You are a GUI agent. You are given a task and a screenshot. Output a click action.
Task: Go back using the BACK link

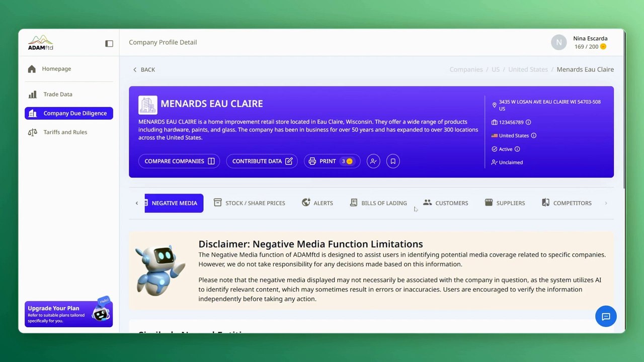[144, 69]
